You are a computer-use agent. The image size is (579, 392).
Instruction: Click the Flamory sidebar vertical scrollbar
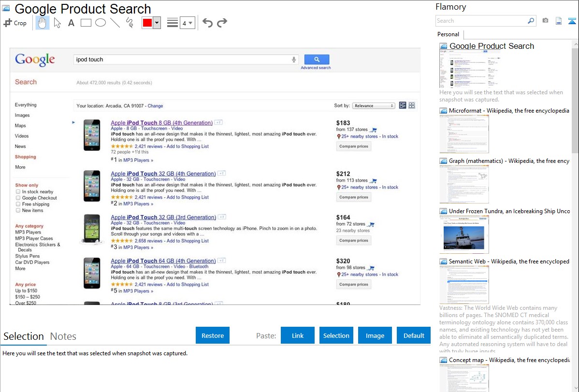tap(575, 100)
